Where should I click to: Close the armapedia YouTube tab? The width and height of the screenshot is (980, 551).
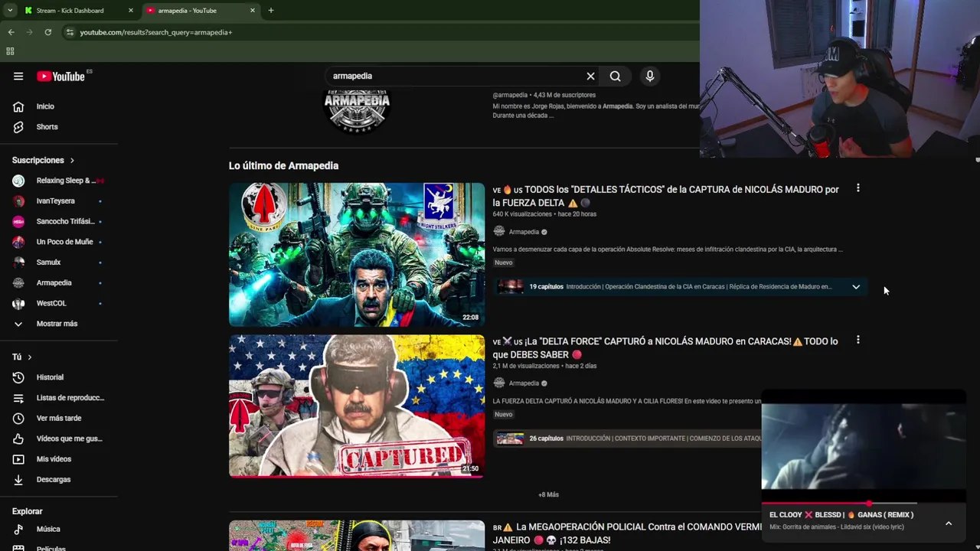252,11
